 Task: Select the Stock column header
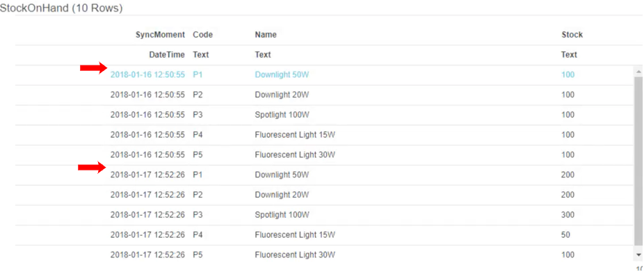tap(572, 35)
